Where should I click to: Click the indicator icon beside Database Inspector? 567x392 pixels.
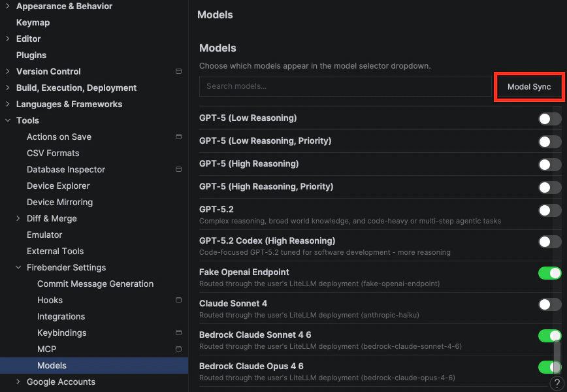(178, 169)
